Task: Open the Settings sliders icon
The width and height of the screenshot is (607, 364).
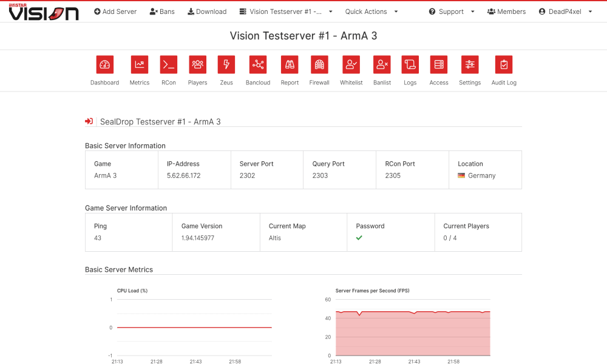Action: point(470,64)
